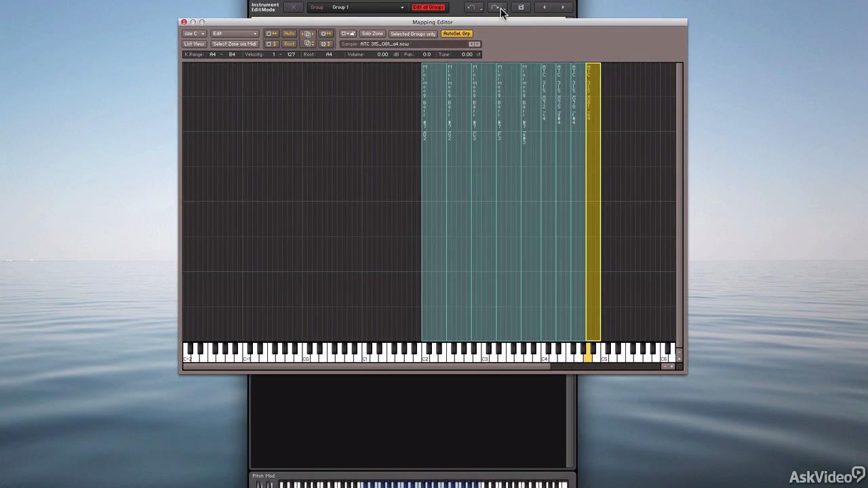Click auto-spread key ranges icon

(x=272, y=34)
